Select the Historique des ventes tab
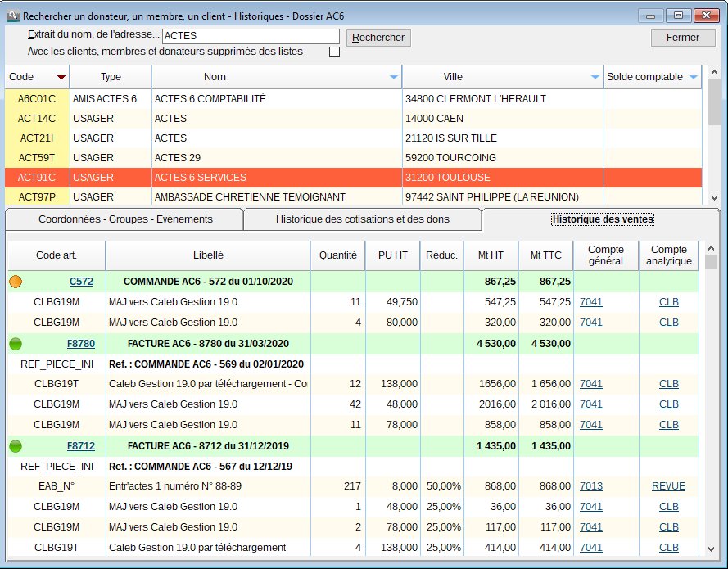The image size is (728, 569). click(x=603, y=219)
